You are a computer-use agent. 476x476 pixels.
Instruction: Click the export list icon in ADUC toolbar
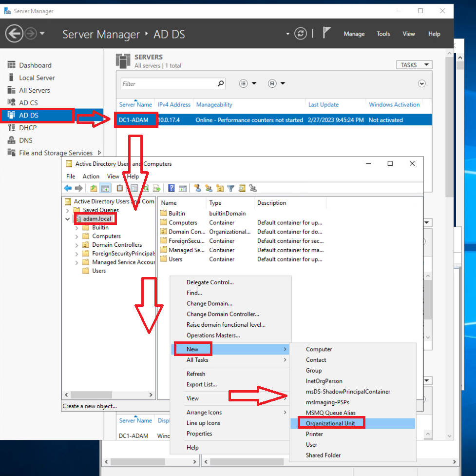tap(157, 188)
